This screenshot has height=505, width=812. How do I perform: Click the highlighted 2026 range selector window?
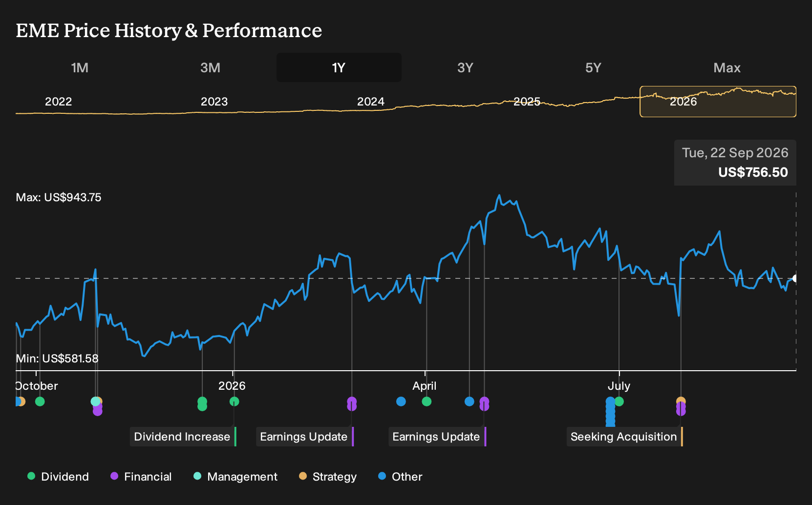(x=718, y=102)
